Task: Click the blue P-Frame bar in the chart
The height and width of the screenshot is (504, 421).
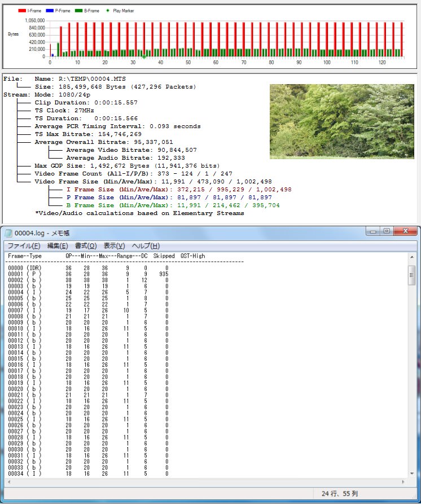Action: (52, 55)
